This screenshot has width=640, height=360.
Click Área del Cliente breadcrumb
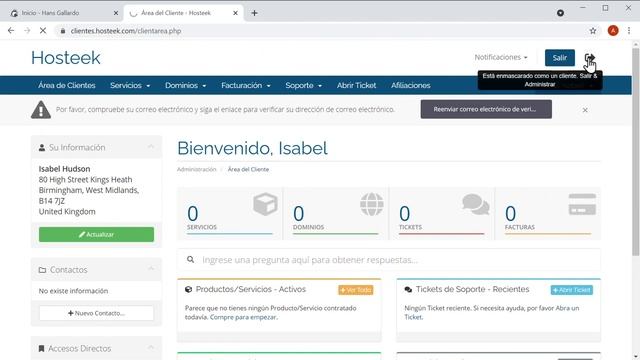tap(248, 169)
